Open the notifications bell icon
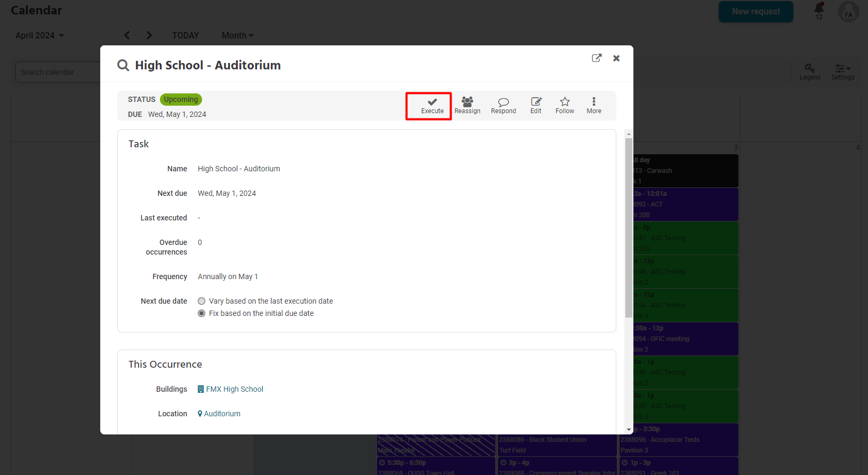The height and width of the screenshot is (475, 868). [x=819, y=9]
